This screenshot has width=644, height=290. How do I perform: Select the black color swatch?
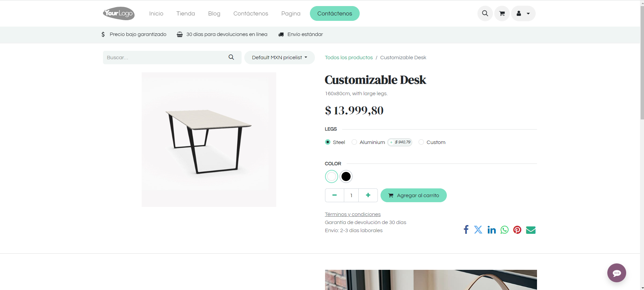click(x=346, y=176)
